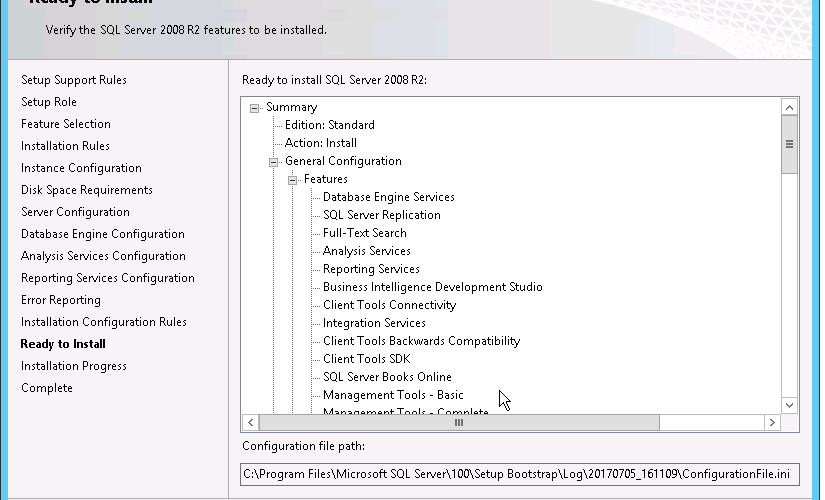
Task: Collapse the Summary tree node
Action: coord(254,108)
